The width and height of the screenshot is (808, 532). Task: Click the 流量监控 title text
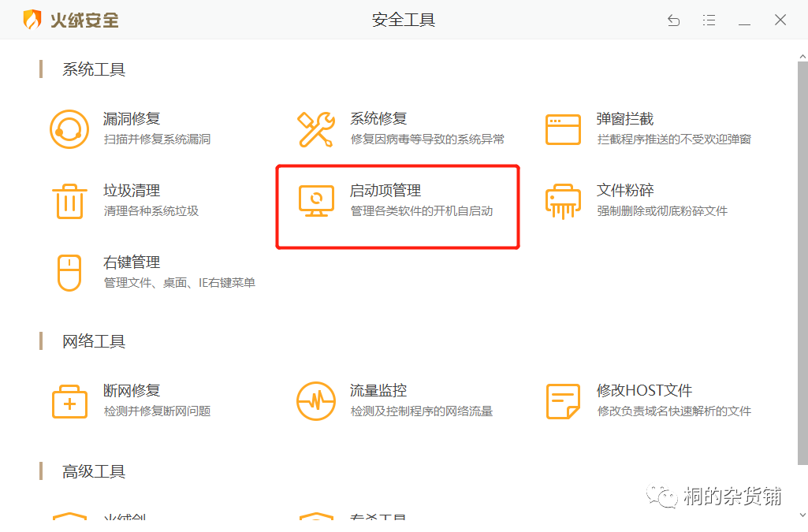point(378,390)
